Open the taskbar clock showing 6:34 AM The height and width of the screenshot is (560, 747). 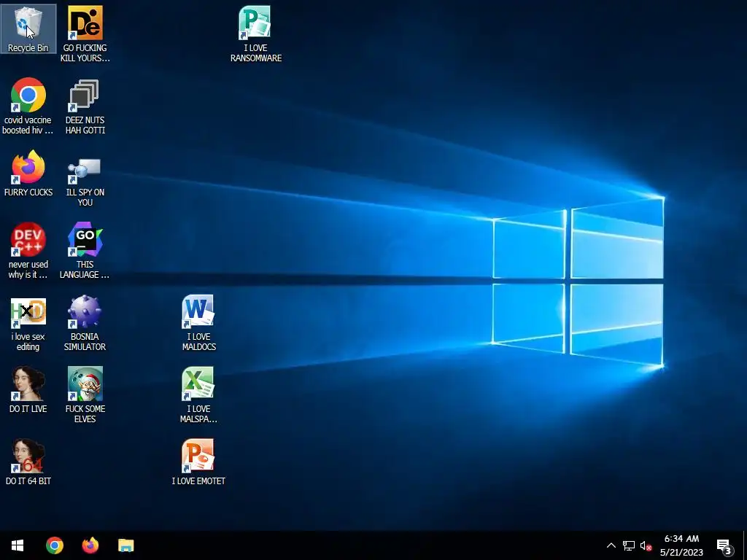click(682, 545)
